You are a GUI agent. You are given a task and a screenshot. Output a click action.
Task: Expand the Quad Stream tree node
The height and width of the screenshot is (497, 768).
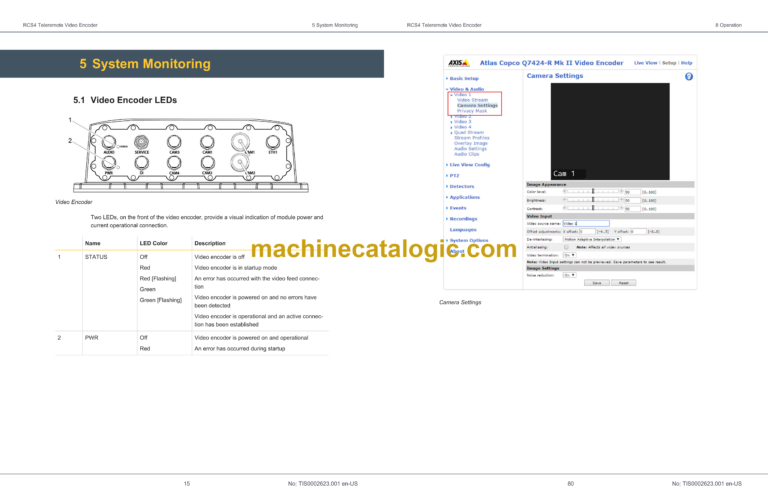(x=468, y=132)
